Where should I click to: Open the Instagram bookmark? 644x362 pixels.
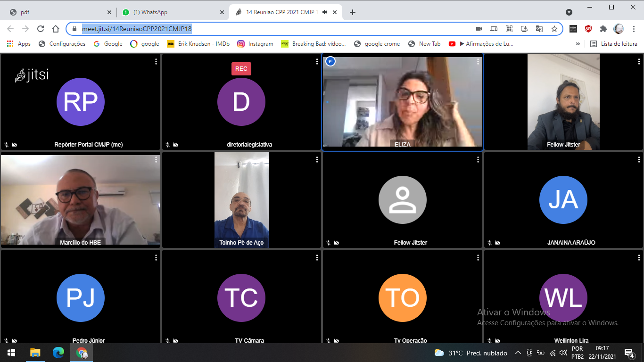[x=255, y=44]
